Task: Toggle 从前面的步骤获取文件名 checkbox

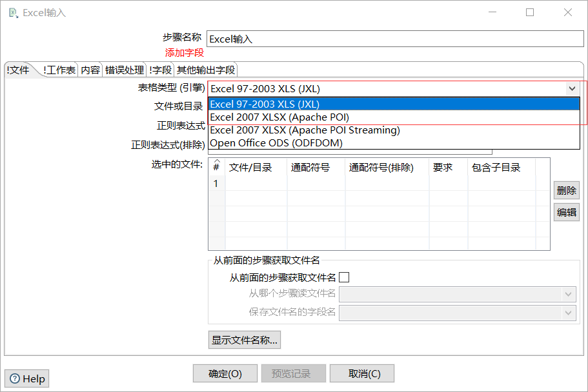Action: click(x=344, y=277)
